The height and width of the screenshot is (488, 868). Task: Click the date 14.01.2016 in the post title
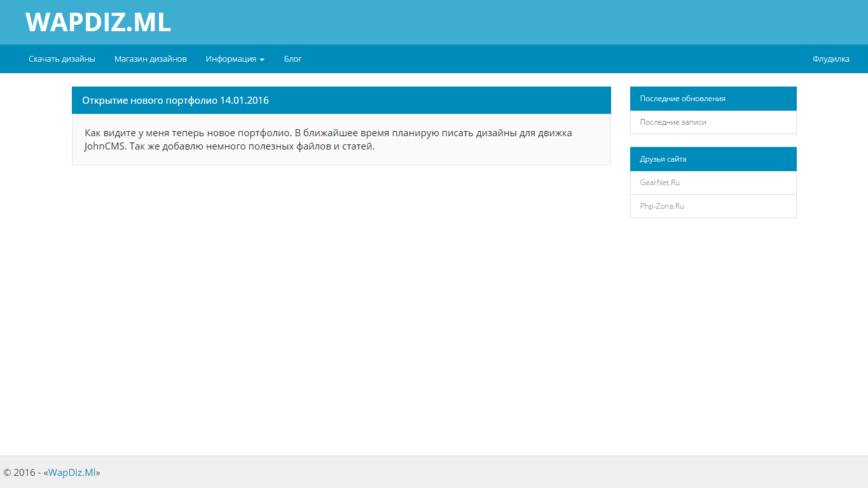(244, 101)
